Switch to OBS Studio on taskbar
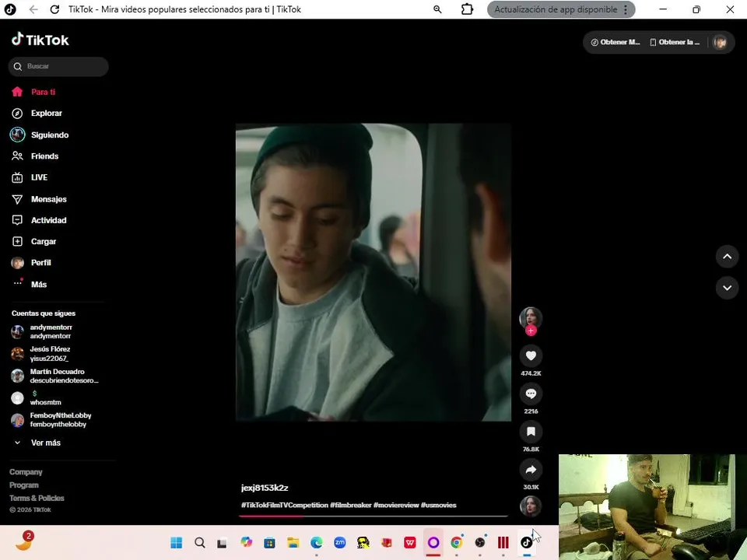The image size is (747, 560). 480,542
